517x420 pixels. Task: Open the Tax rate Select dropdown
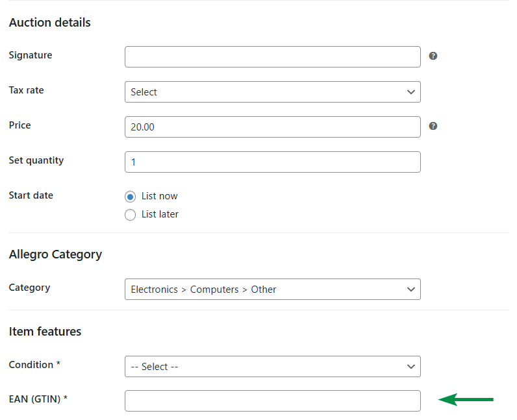[272, 92]
